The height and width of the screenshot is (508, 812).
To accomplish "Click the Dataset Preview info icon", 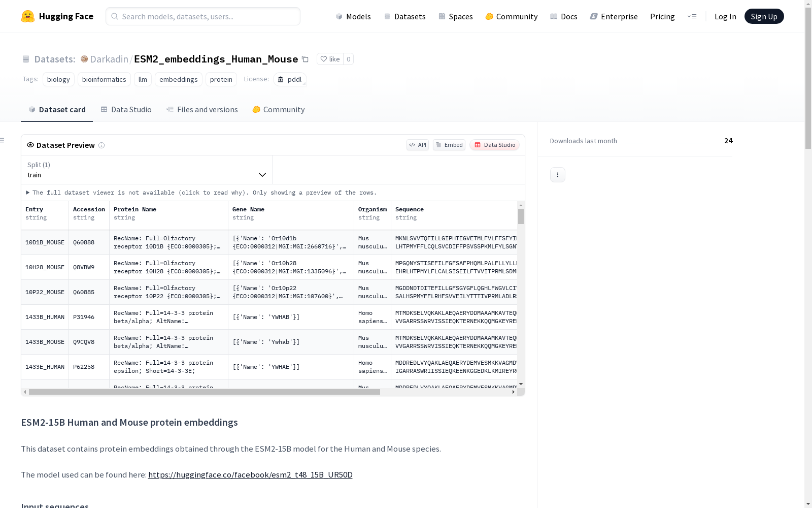I will (101, 145).
